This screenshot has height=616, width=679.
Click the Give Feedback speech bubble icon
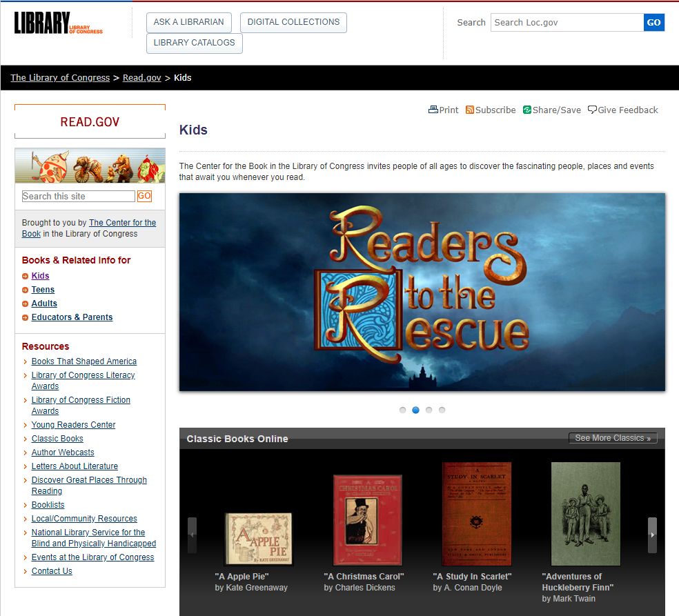click(592, 110)
